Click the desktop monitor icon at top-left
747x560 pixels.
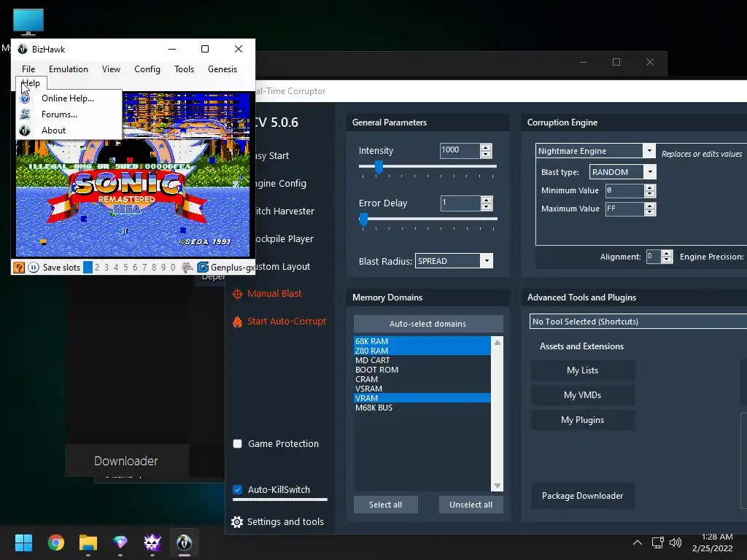tap(28, 23)
